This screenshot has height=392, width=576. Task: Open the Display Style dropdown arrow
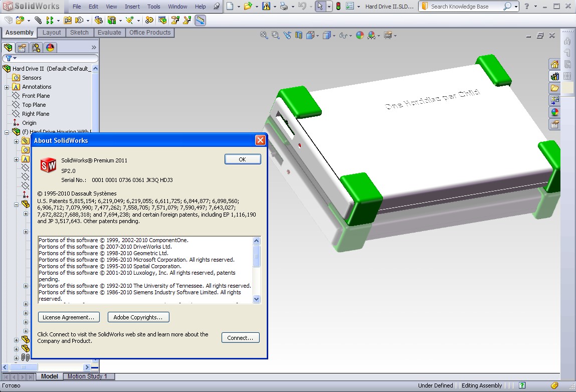pyautogui.click(x=333, y=36)
